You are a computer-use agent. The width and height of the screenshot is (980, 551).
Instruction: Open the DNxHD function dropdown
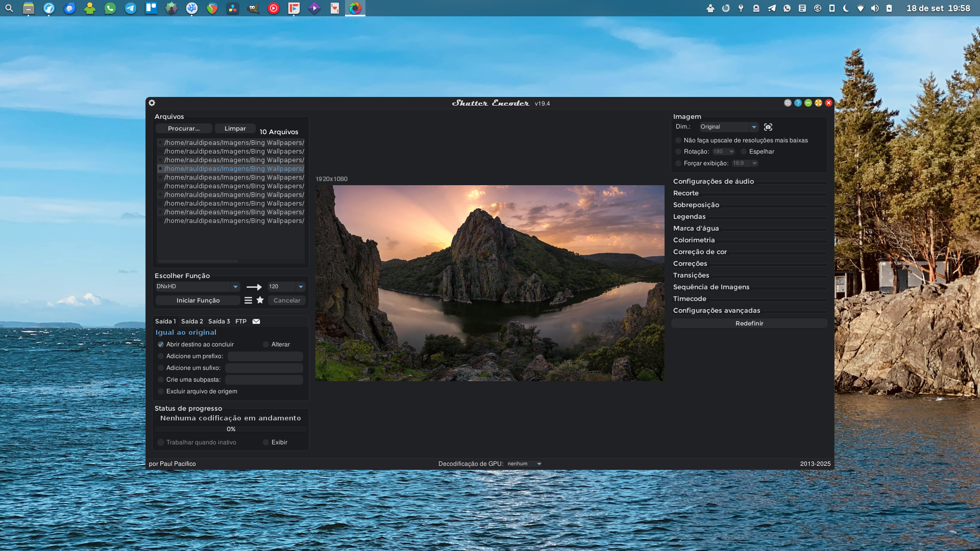235,287
